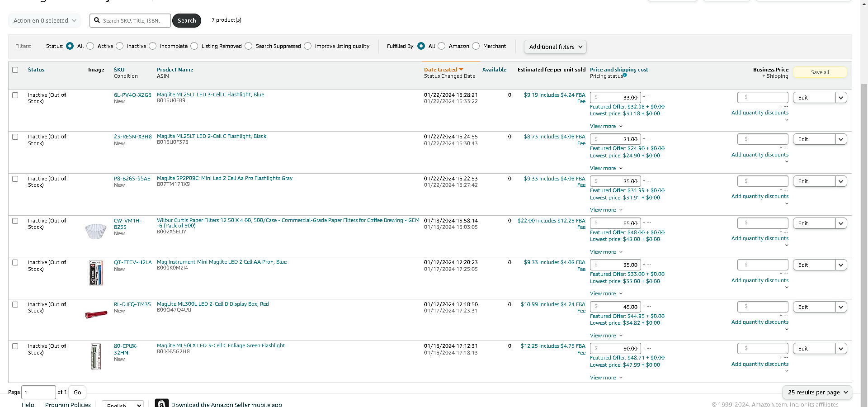Open the 25 results per page dropdown
Viewport: 868px width, 407px height.
[817, 392]
